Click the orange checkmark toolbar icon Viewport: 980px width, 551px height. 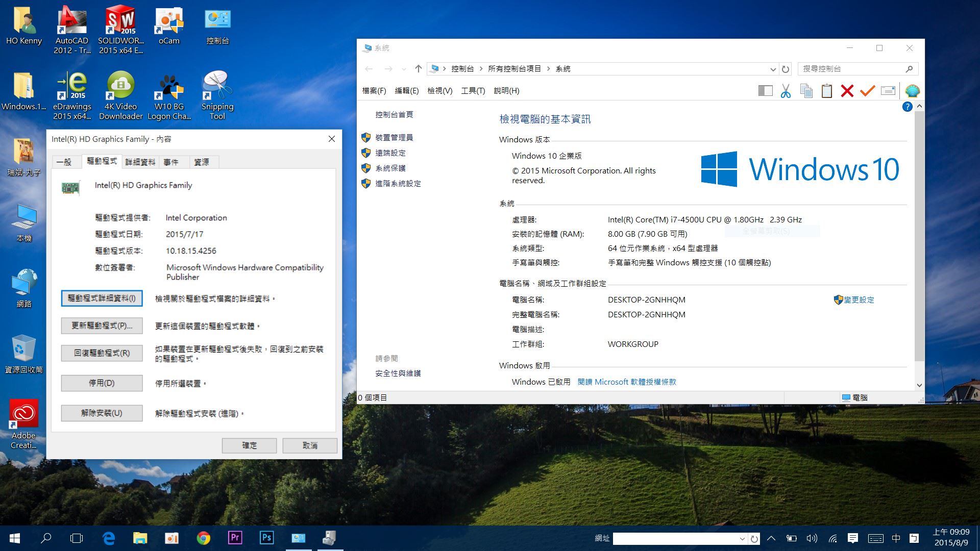pyautogui.click(x=867, y=91)
